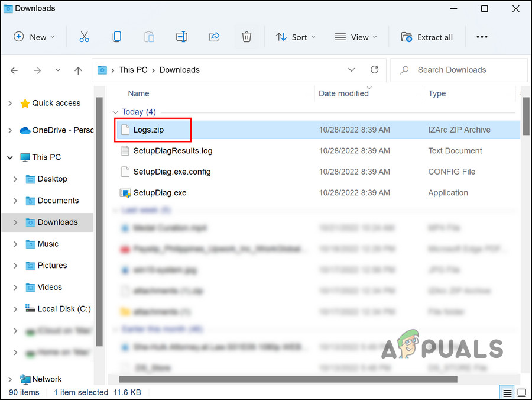
Task: Open the See more ellipsis menu
Action: [x=482, y=37]
